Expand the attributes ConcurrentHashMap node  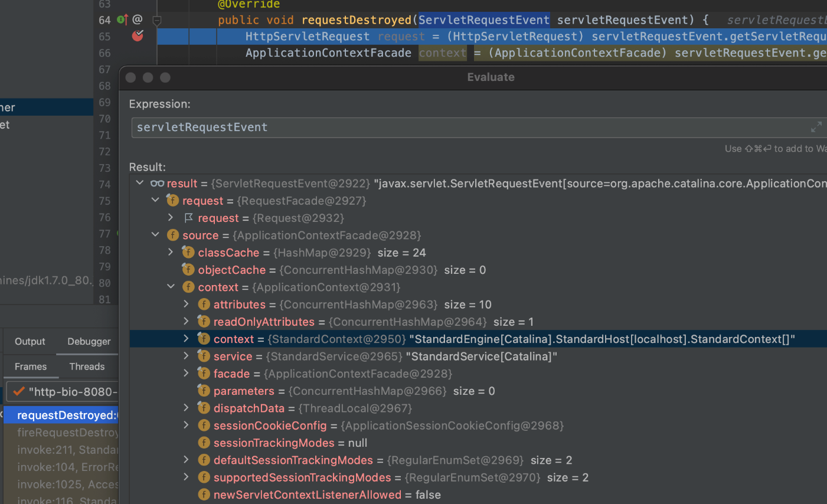(x=186, y=305)
